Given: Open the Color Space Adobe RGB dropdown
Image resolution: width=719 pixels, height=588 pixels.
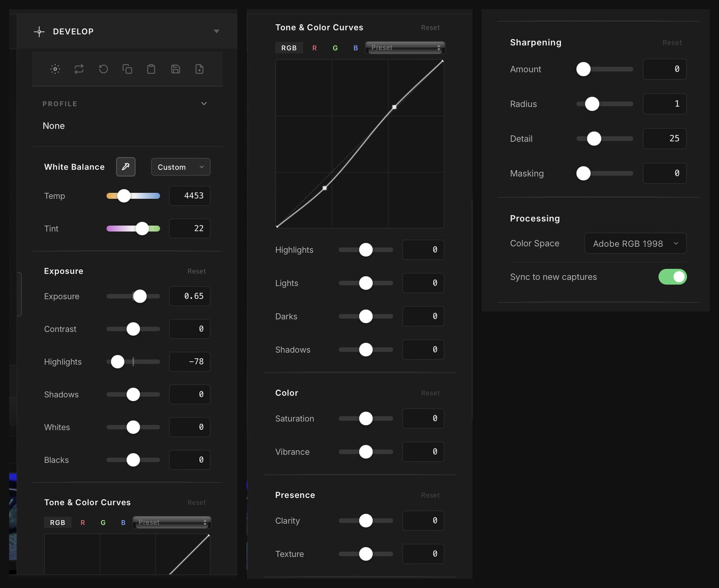Looking at the screenshot, I should 635,244.
